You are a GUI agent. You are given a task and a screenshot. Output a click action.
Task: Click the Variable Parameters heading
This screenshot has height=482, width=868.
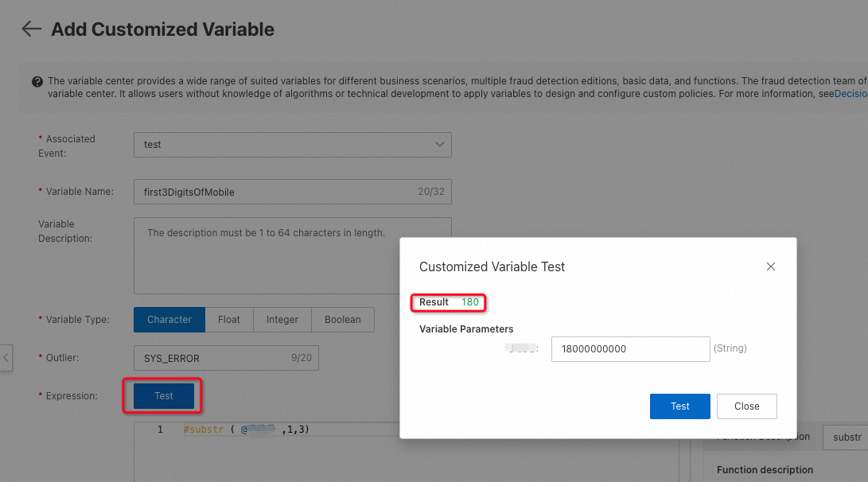click(466, 329)
